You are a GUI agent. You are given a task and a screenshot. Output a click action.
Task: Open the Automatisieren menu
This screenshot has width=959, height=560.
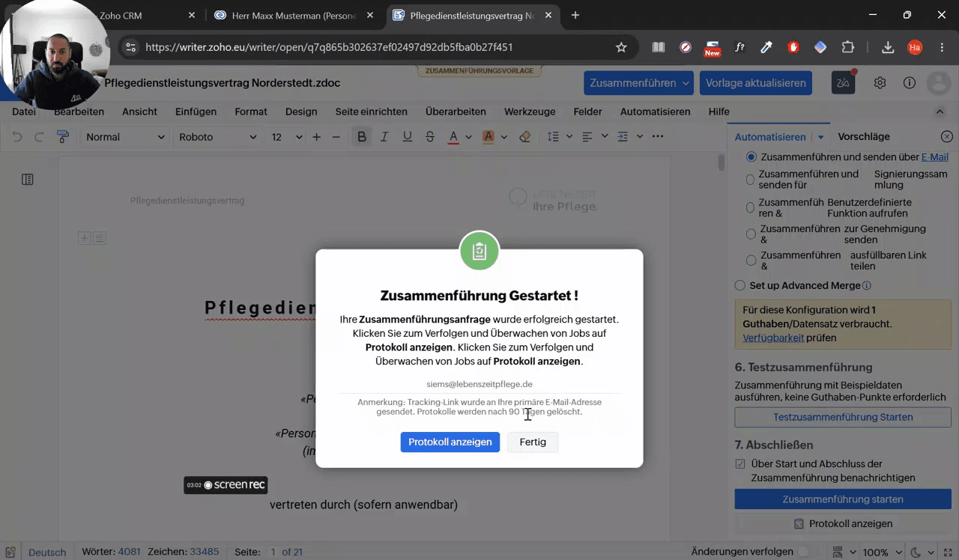click(656, 112)
